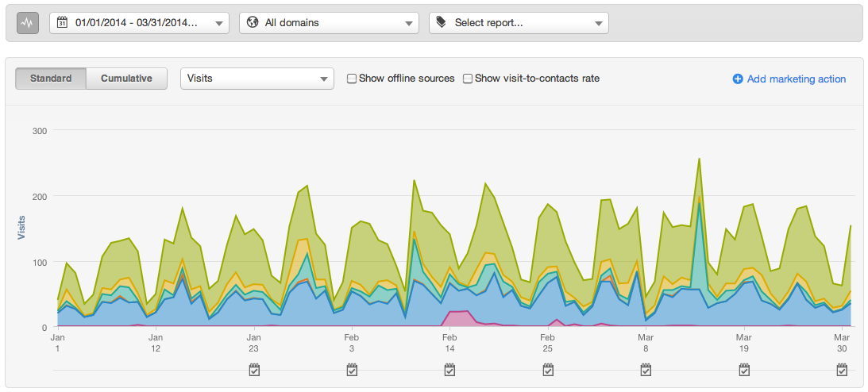Click the blue plus icon beside Add marketing action
868x392 pixels.
click(737, 79)
